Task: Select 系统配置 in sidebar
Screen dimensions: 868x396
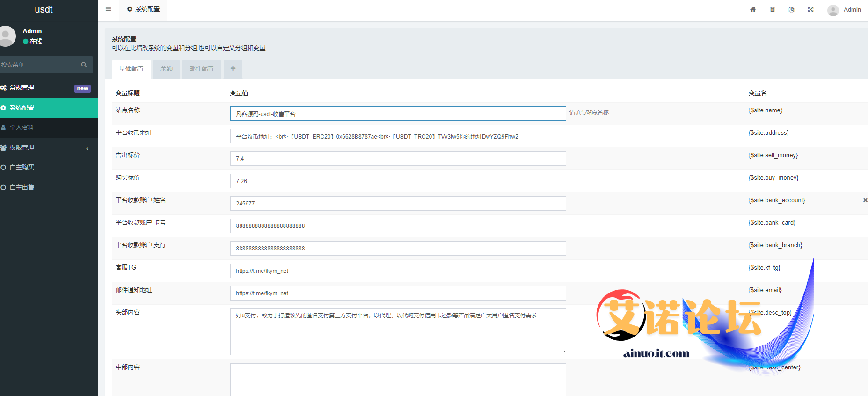Action: (49, 108)
